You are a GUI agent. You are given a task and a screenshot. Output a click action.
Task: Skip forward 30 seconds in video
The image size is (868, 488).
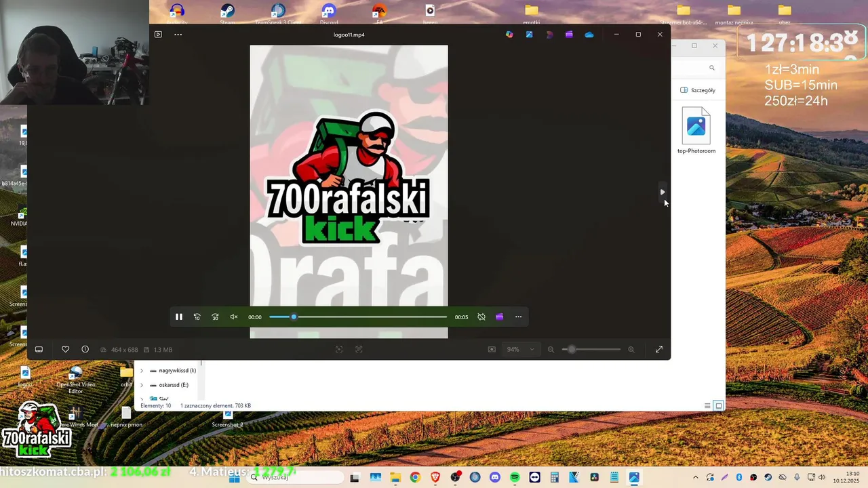pos(215,317)
